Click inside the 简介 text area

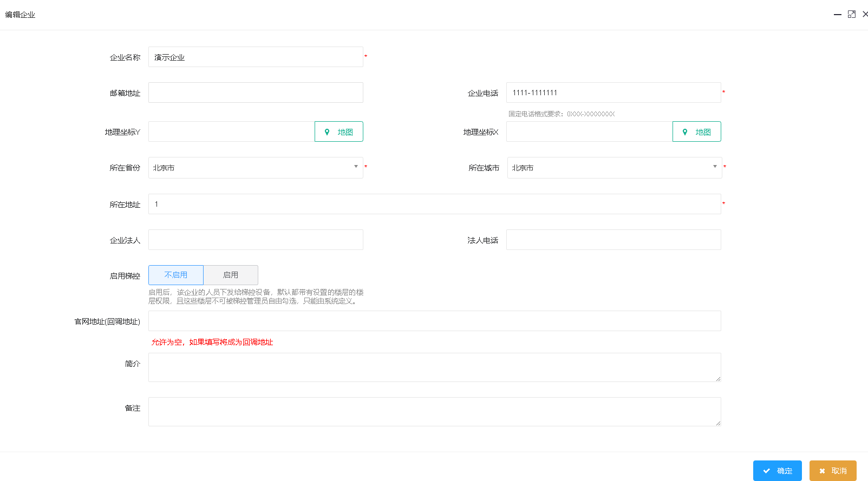click(435, 367)
